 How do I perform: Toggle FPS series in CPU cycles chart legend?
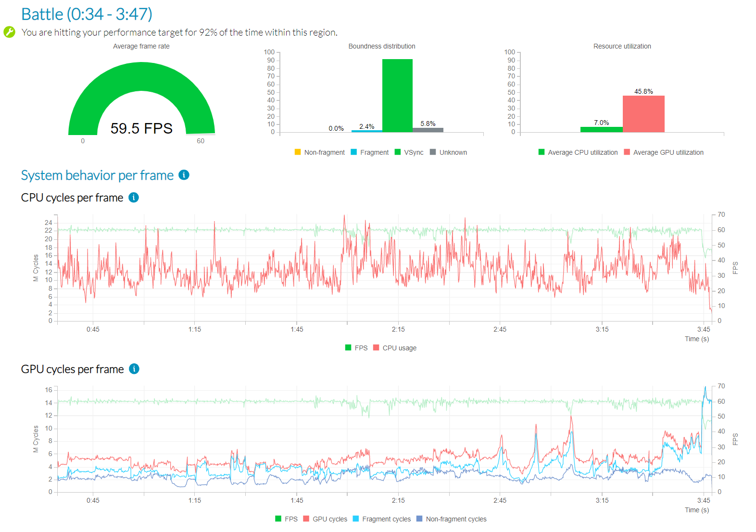point(356,348)
